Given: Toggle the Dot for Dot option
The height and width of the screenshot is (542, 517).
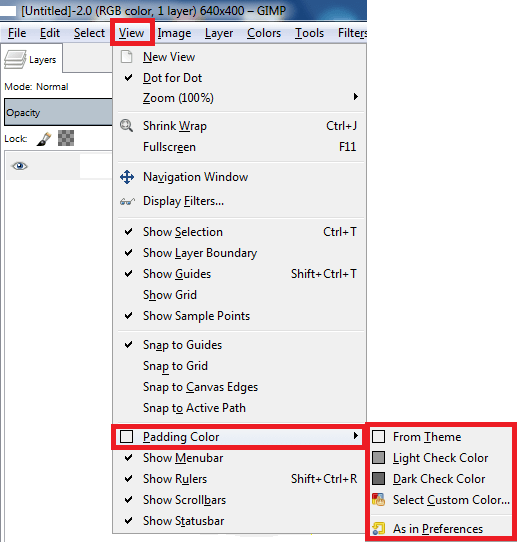Looking at the screenshot, I should (x=240, y=78).
